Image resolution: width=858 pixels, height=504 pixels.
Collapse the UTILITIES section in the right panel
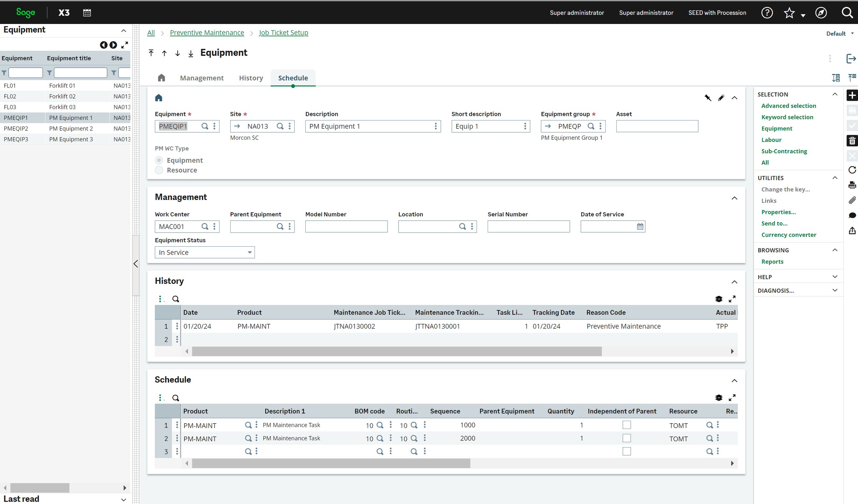point(835,178)
